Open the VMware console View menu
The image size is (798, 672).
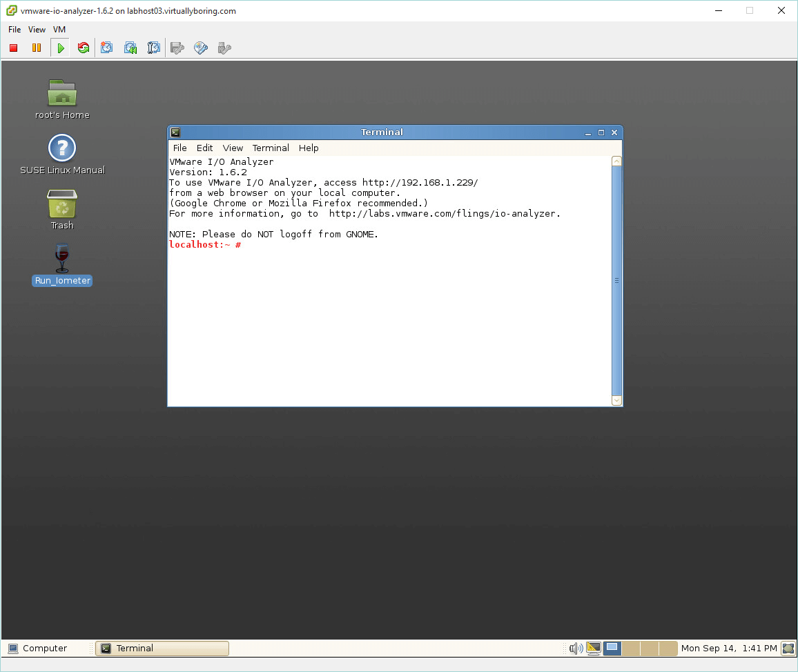(37, 30)
